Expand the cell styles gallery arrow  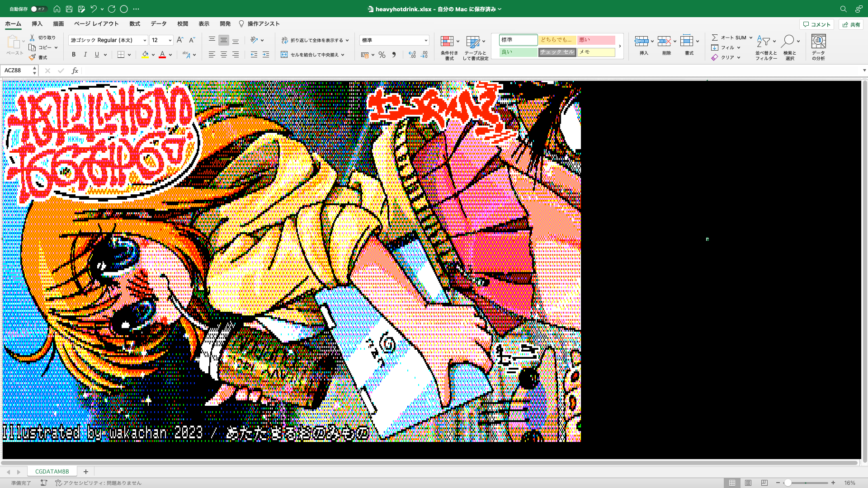pos(620,46)
